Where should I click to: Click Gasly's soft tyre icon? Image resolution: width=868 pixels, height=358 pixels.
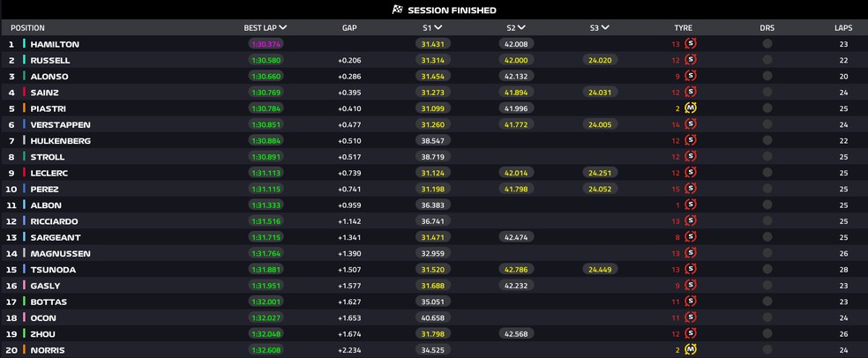click(x=691, y=285)
